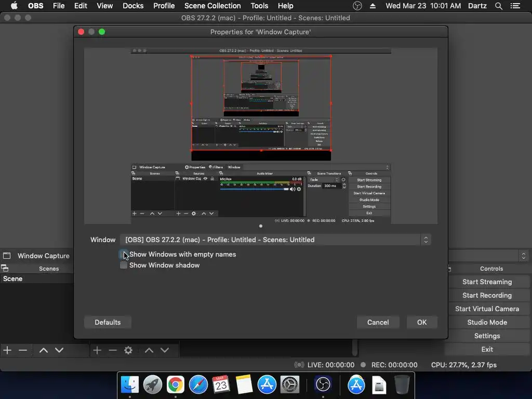The image size is (532, 399).
Task: Open the Notes app in the Dock
Action: (244, 384)
